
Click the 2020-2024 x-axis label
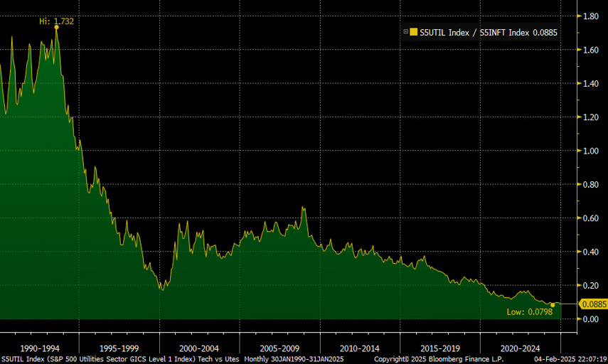[x=520, y=348]
